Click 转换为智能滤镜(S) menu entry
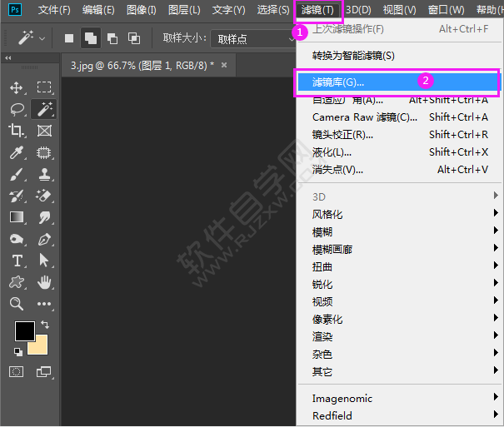This screenshot has width=504, height=427. click(353, 55)
